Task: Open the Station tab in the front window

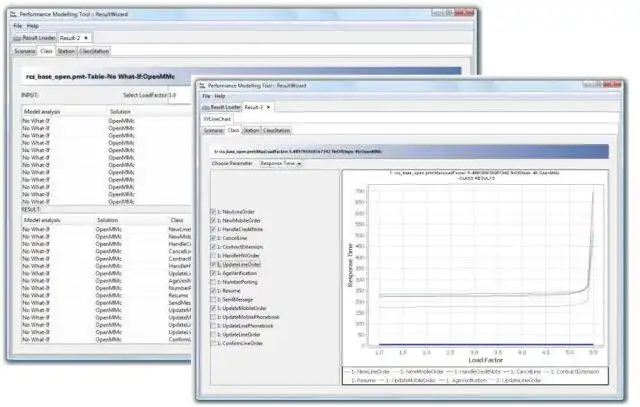Action: [251, 131]
